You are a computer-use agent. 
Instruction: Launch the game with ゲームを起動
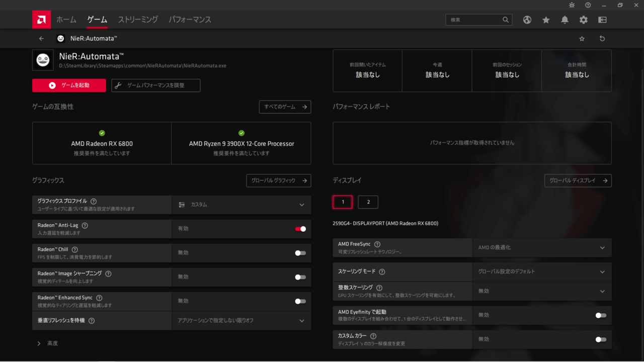[69, 85]
